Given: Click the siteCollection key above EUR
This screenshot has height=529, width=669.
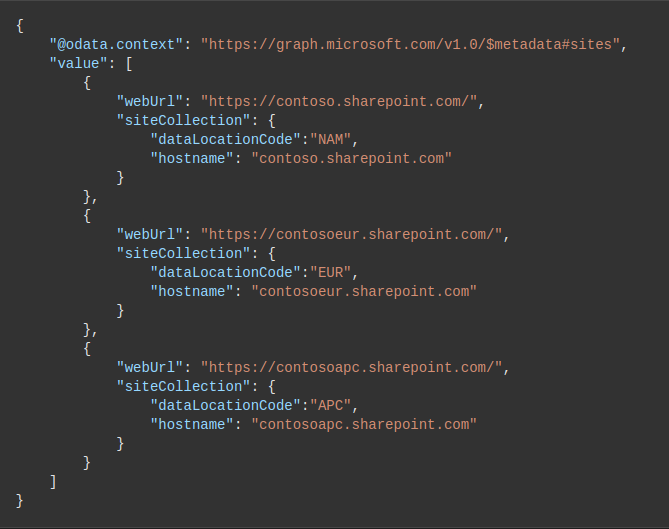Looking at the screenshot, I should pyautogui.click(x=183, y=254).
